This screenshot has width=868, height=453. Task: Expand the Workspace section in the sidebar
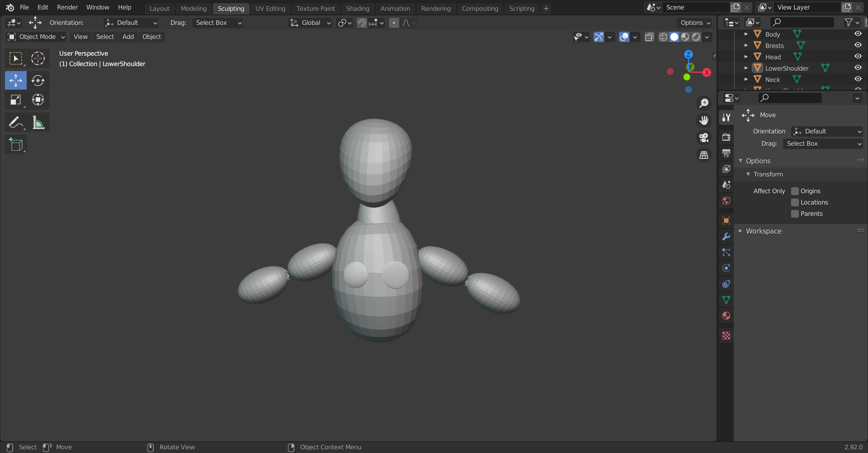(x=763, y=231)
